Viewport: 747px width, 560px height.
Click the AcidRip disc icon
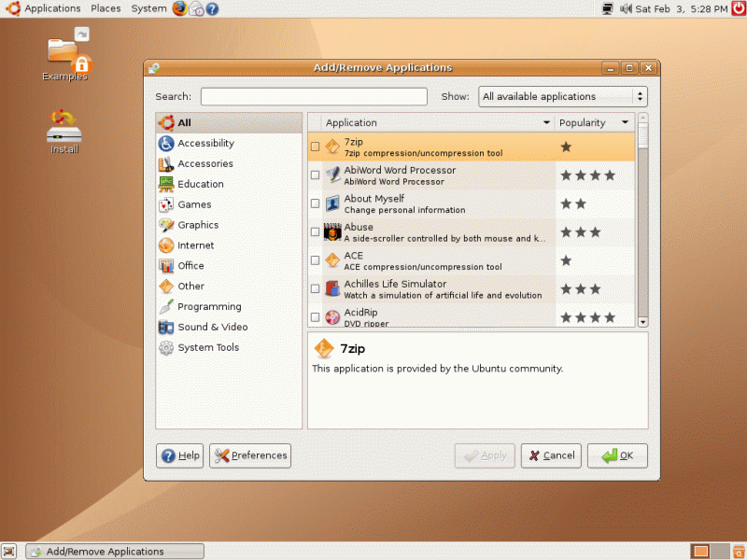click(x=332, y=317)
